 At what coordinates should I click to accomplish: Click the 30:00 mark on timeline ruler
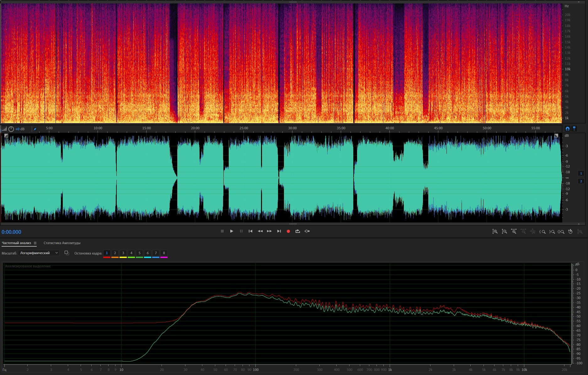[x=292, y=128]
